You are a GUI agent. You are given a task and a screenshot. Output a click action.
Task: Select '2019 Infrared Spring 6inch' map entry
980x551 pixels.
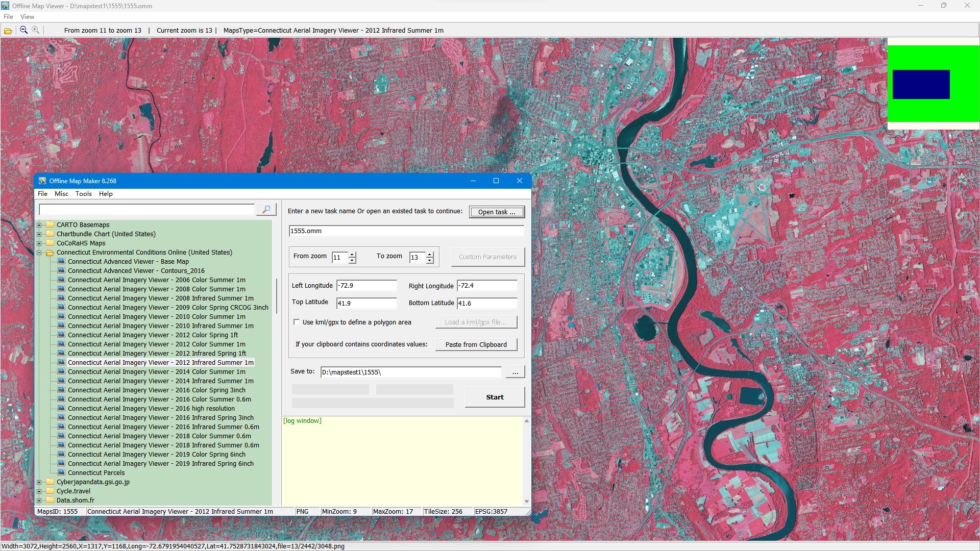[160, 463]
